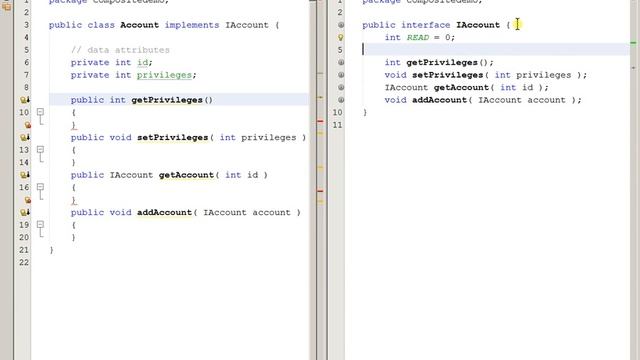Click setPrivileges method name in Account

pos(173,138)
